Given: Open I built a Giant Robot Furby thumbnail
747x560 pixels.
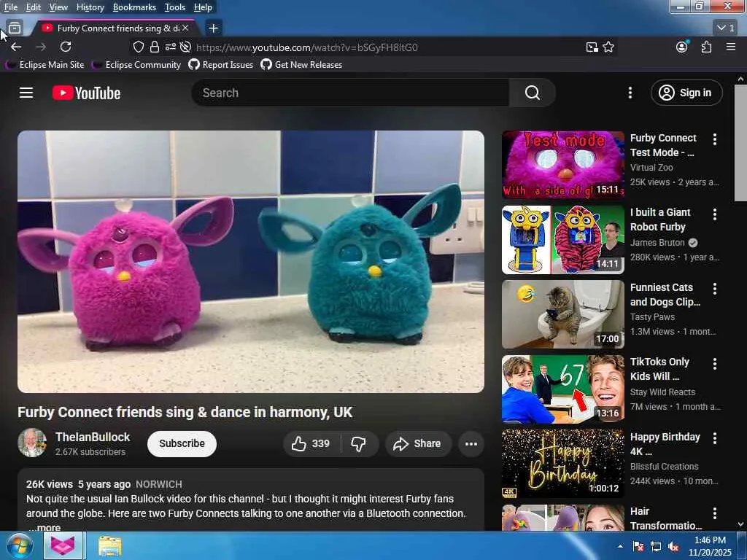Looking at the screenshot, I should [x=562, y=239].
